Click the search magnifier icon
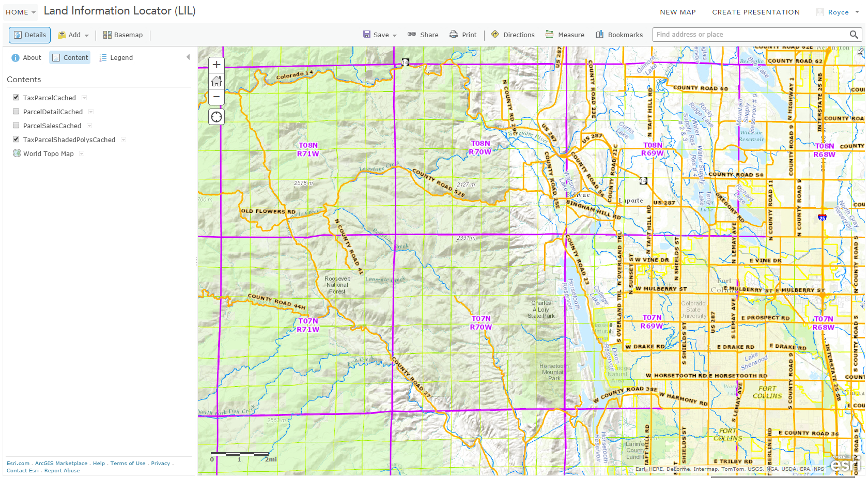This screenshot has width=868, height=478. 854,35
